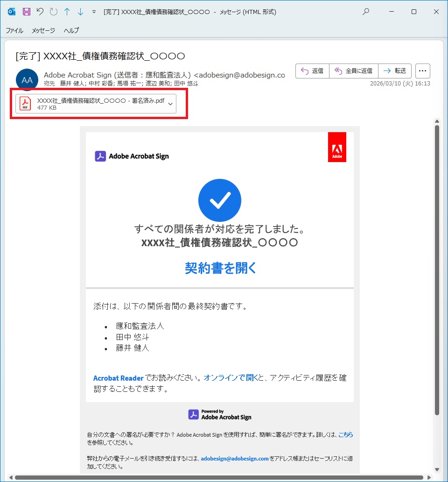Go to next item with down arrow
Image resolution: width=448 pixels, height=482 pixels.
80,12
